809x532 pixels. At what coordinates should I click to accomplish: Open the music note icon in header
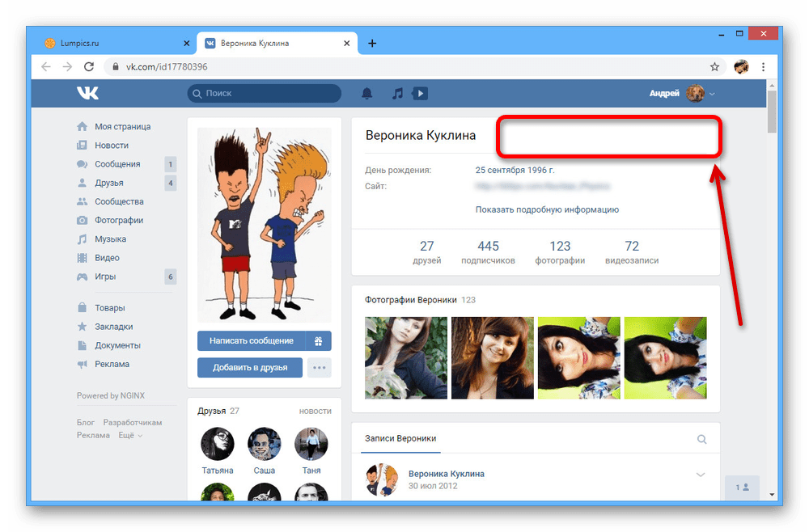click(x=396, y=94)
